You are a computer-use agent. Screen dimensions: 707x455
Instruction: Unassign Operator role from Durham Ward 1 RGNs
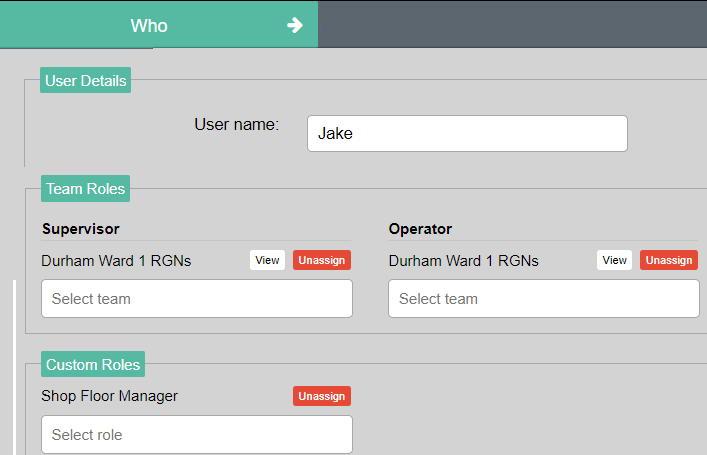(x=669, y=260)
